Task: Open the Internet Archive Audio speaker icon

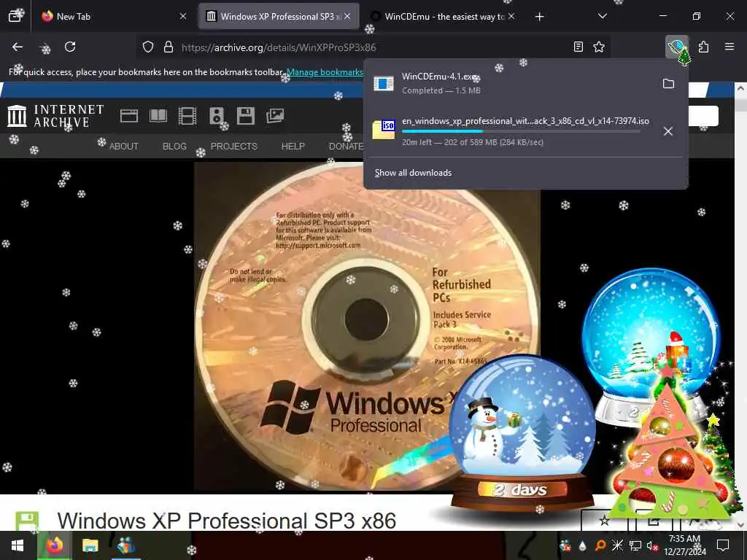Action: pyautogui.click(x=216, y=116)
